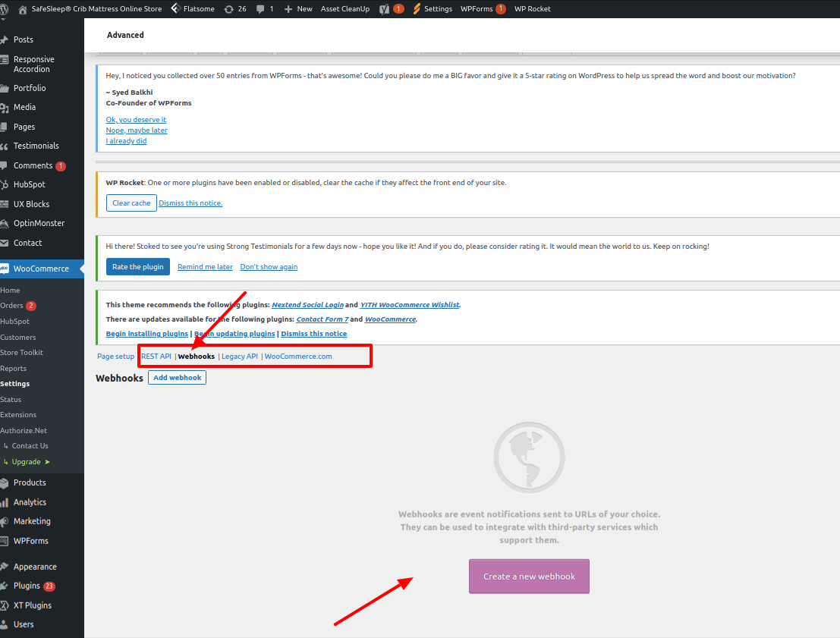Click the Analytics bar chart icon
The image size is (840, 638).
coord(5,502)
